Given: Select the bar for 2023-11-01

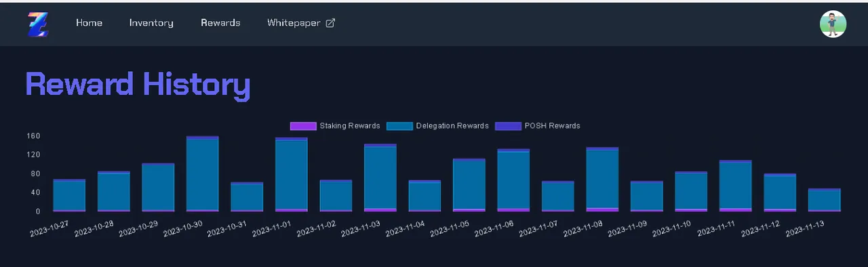Looking at the screenshot, I should pos(292,175).
